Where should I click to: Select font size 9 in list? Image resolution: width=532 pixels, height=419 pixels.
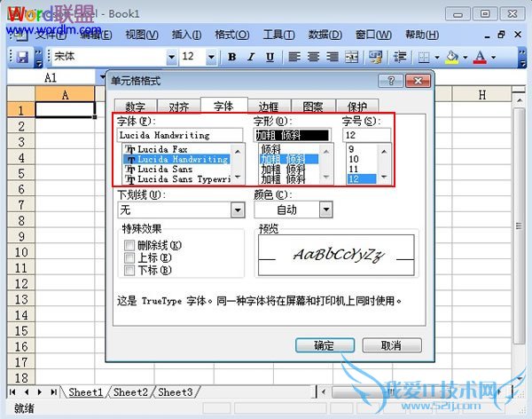point(362,149)
